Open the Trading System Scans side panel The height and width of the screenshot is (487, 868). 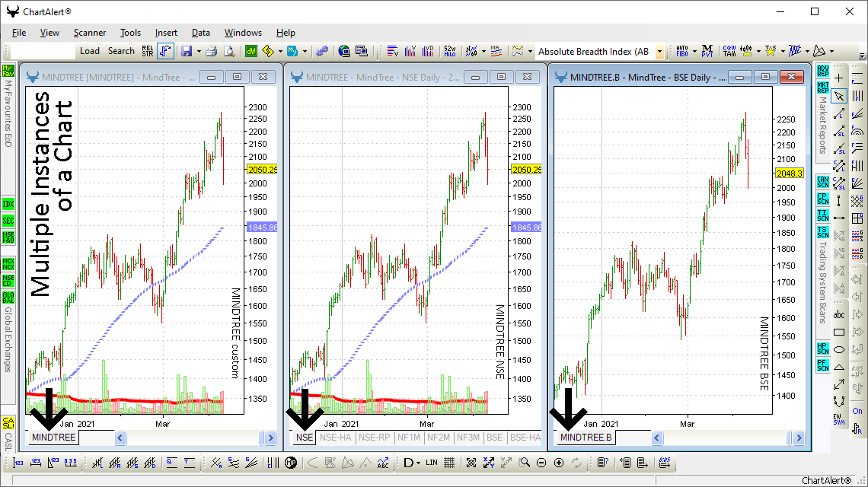[822, 283]
